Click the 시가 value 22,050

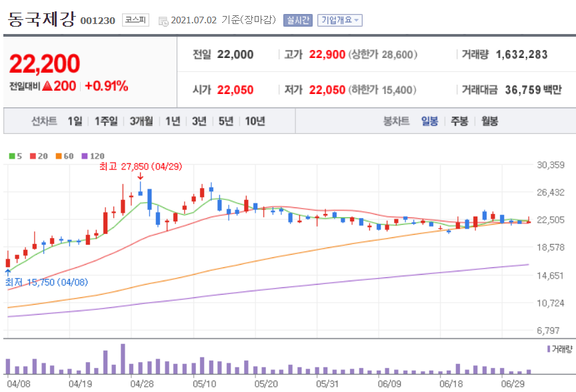click(235, 90)
